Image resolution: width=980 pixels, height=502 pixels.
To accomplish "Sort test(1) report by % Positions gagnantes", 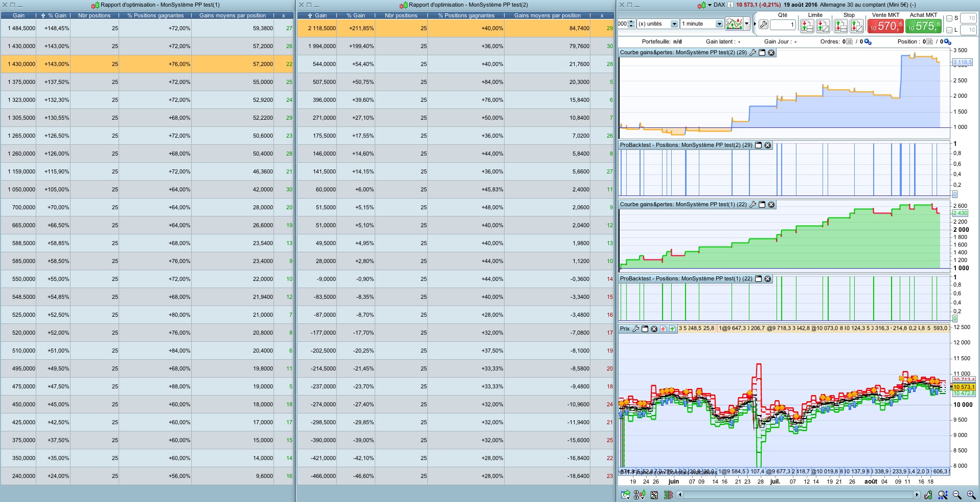I will [x=155, y=15].
